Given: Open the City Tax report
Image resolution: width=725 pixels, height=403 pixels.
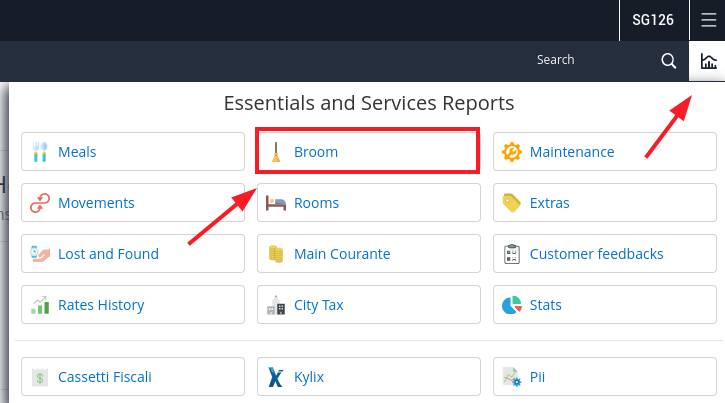Looking at the screenshot, I should point(369,305).
